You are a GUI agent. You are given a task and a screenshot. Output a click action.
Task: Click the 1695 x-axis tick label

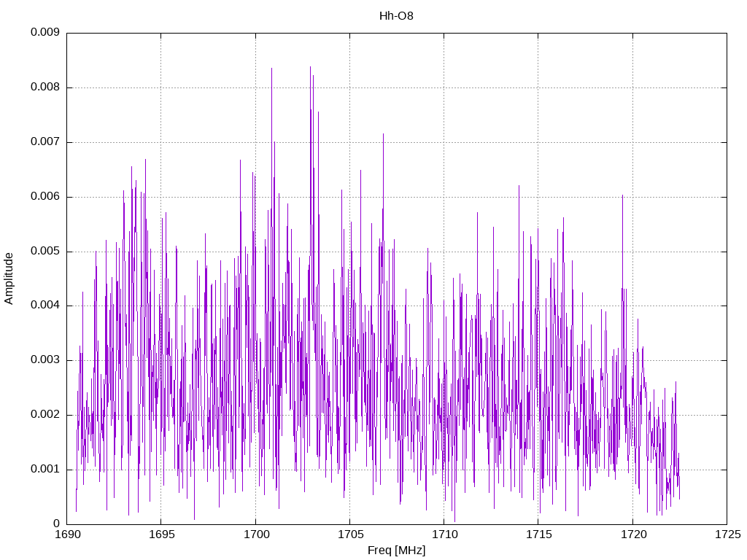(161, 534)
